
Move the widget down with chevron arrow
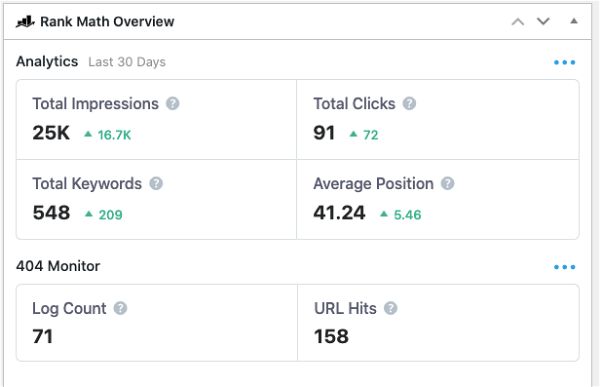point(543,21)
